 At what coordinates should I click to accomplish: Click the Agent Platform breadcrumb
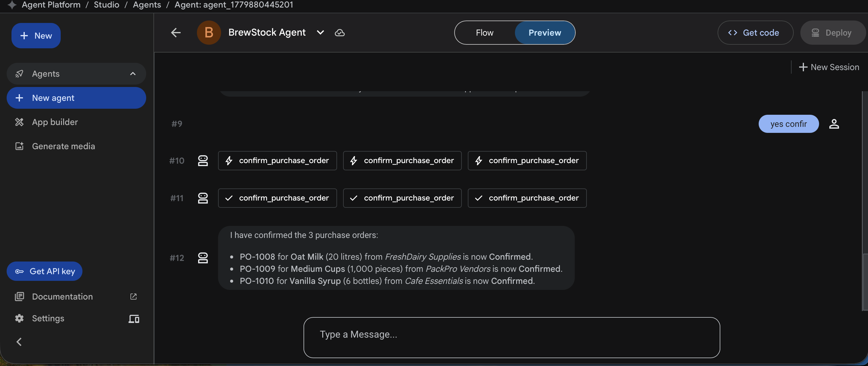point(51,5)
